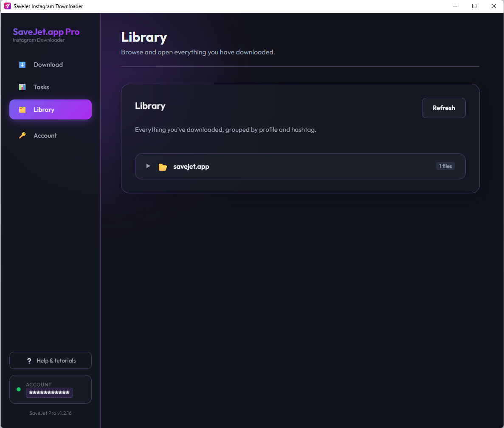Click the masked account name field
The width and height of the screenshot is (504, 428).
[x=49, y=393]
